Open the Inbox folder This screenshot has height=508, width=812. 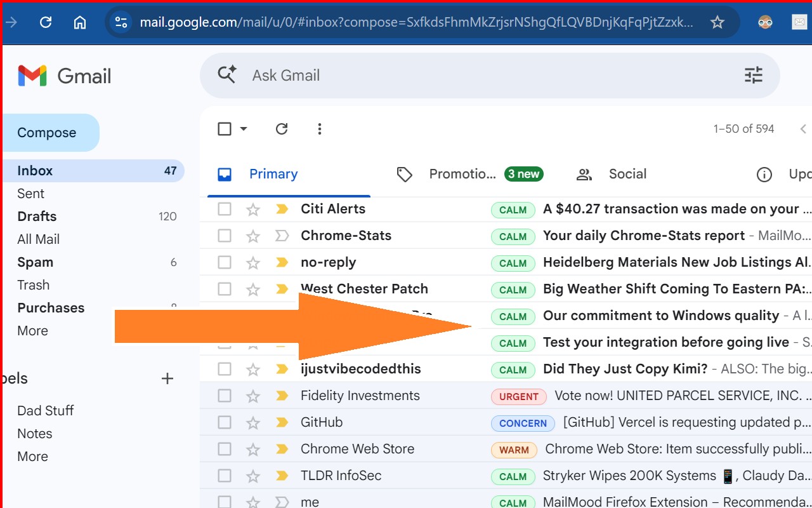93,171
